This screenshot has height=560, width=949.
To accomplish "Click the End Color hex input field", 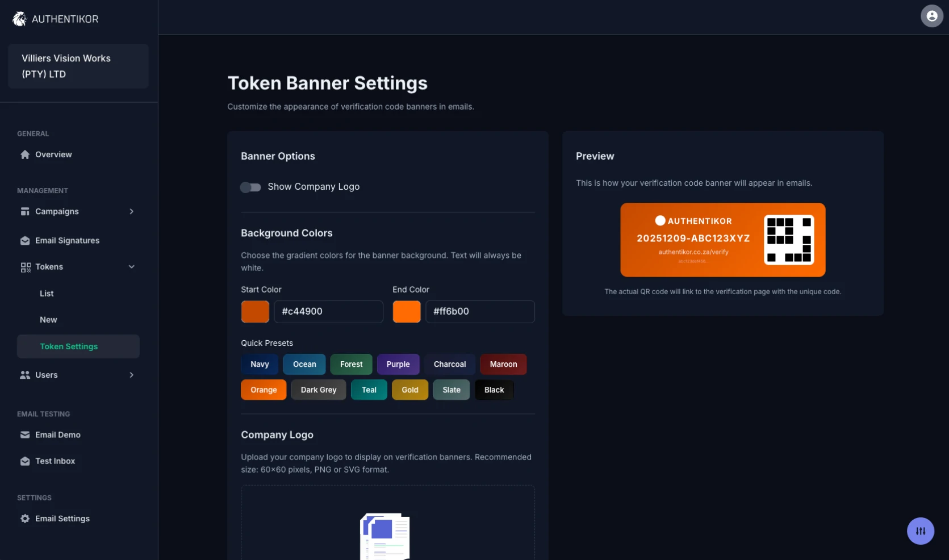I will [x=480, y=311].
